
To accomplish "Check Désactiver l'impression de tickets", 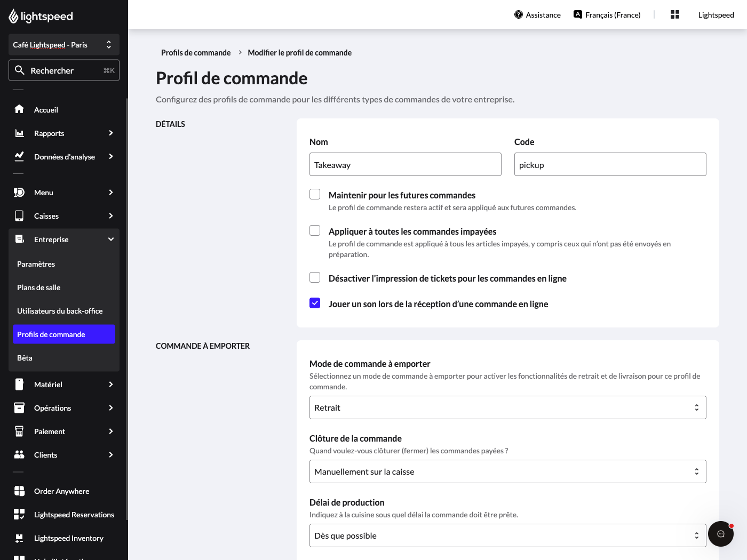I will tap(315, 277).
